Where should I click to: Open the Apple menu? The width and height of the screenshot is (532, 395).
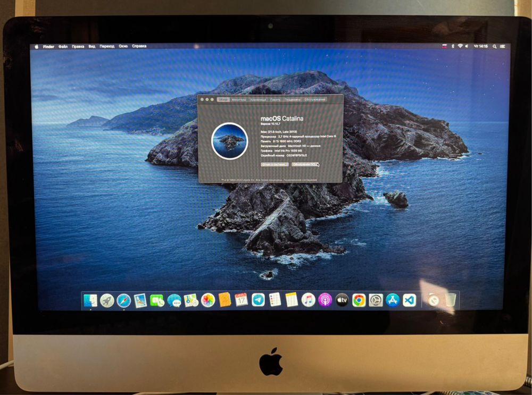(36, 46)
